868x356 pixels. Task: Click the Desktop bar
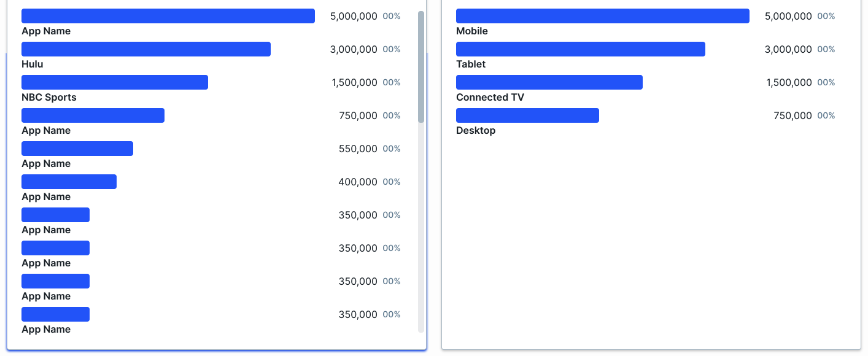pyautogui.click(x=527, y=115)
